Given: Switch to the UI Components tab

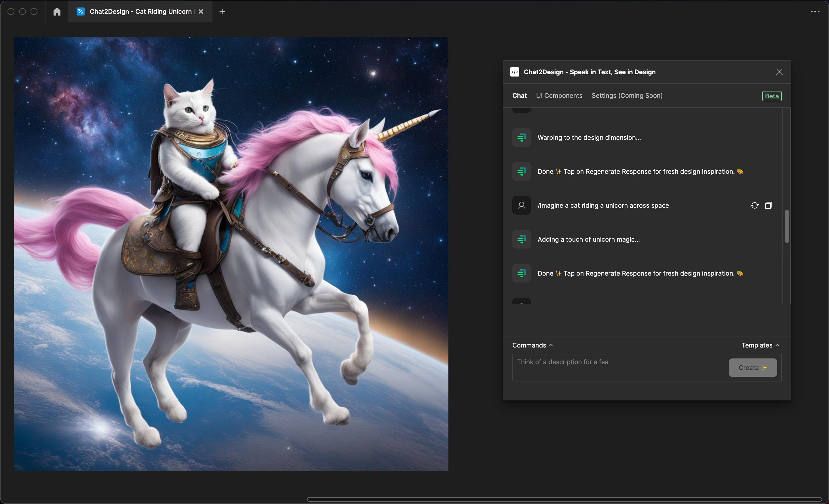Looking at the screenshot, I should click(x=559, y=96).
